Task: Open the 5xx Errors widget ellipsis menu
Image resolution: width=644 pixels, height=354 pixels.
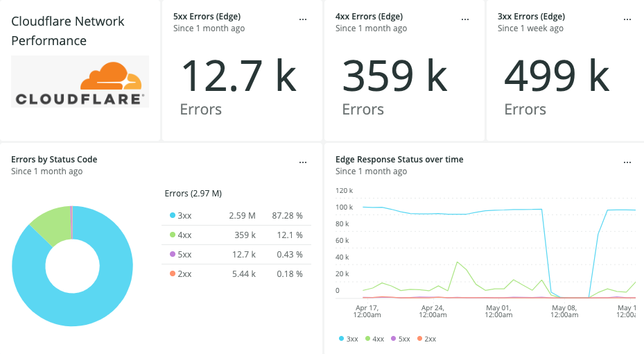Action: pos(302,19)
